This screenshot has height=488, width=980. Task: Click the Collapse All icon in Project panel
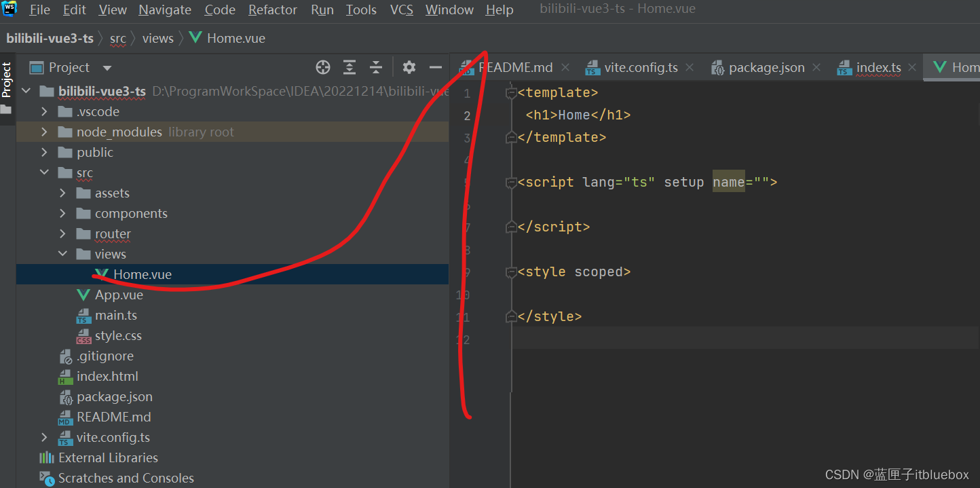coord(376,67)
